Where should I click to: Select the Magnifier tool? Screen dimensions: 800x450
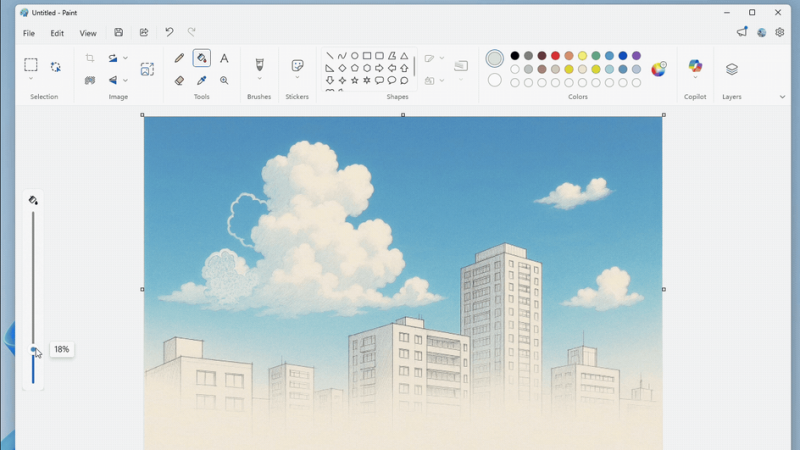tap(224, 80)
